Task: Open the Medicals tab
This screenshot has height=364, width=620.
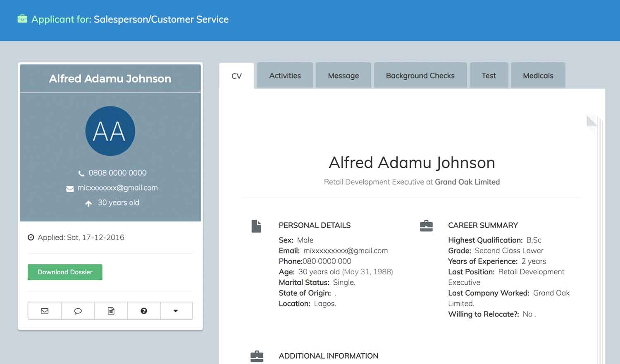Action: coord(538,75)
